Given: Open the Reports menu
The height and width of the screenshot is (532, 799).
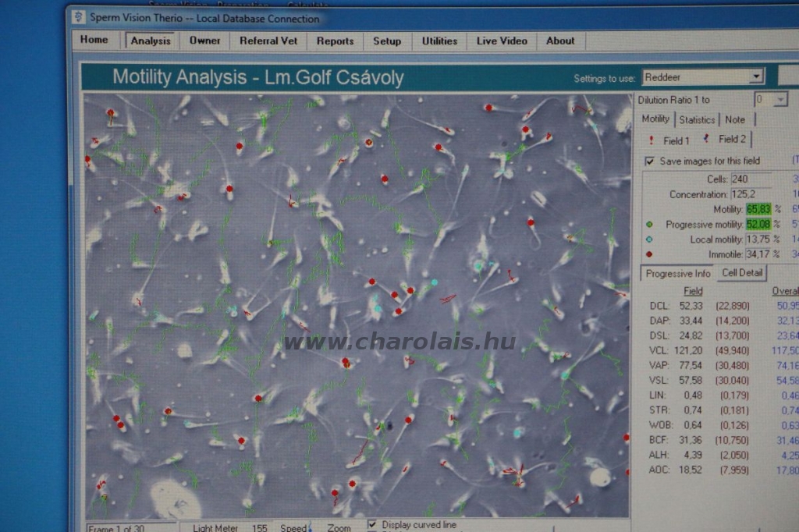Looking at the screenshot, I should point(335,41).
